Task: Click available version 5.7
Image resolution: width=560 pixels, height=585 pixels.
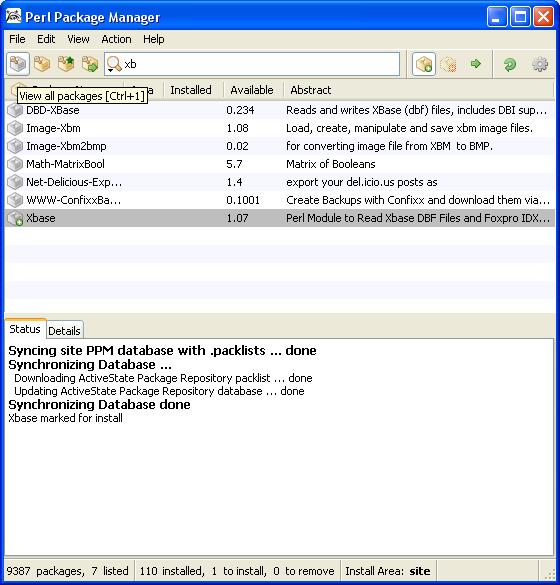Action: coord(234,164)
